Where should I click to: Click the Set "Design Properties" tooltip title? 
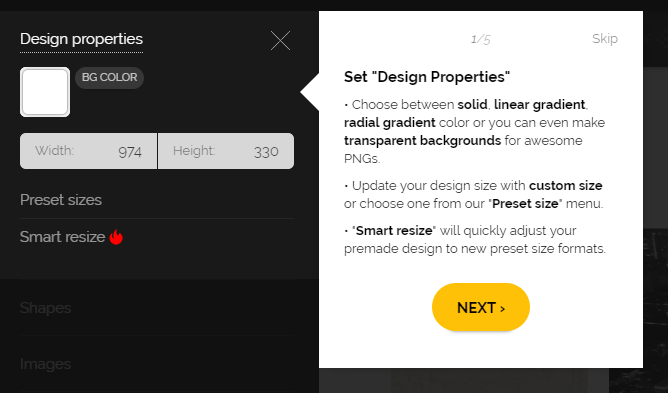coord(427,77)
